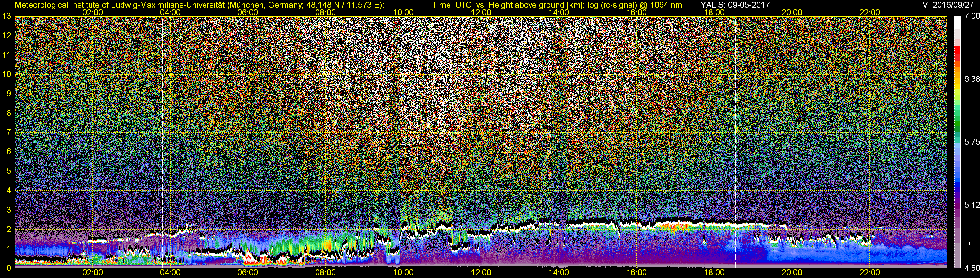The height and width of the screenshot is (278, 980).
Task: Click the 13 km height axis label
Action: point(7,16)
